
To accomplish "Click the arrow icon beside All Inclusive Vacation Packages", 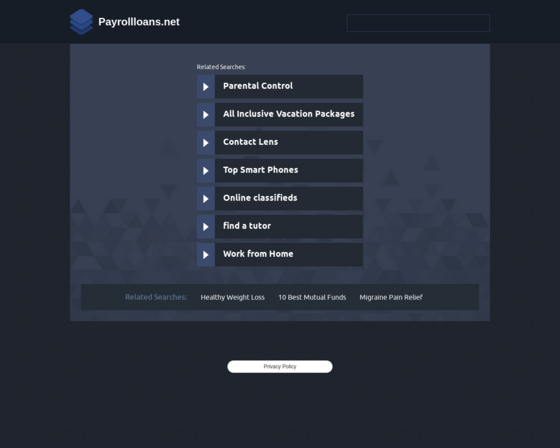I will pos(206,115).
